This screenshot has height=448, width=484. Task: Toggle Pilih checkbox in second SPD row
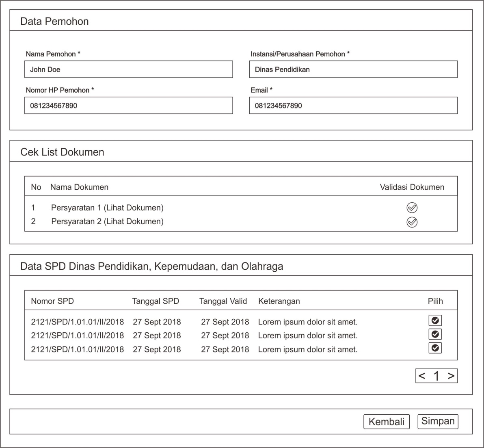435,334
